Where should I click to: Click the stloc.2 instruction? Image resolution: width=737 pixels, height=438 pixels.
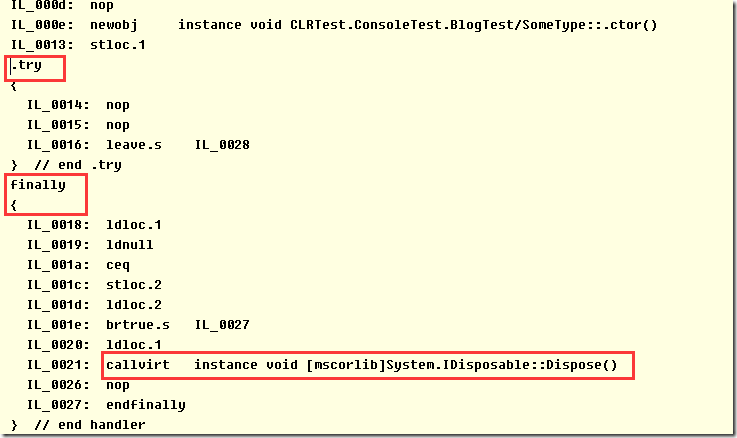click(134, 285)
